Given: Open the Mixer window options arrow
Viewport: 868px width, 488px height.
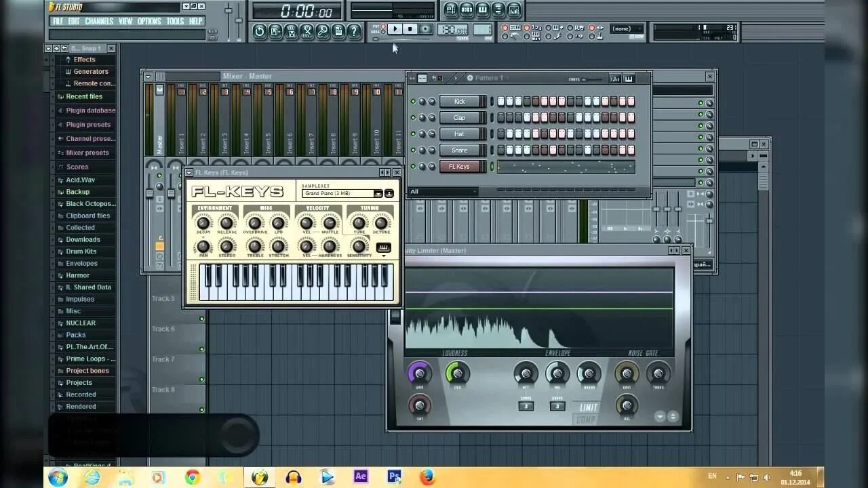Looking at the screenshot, I should pos(148,77).
